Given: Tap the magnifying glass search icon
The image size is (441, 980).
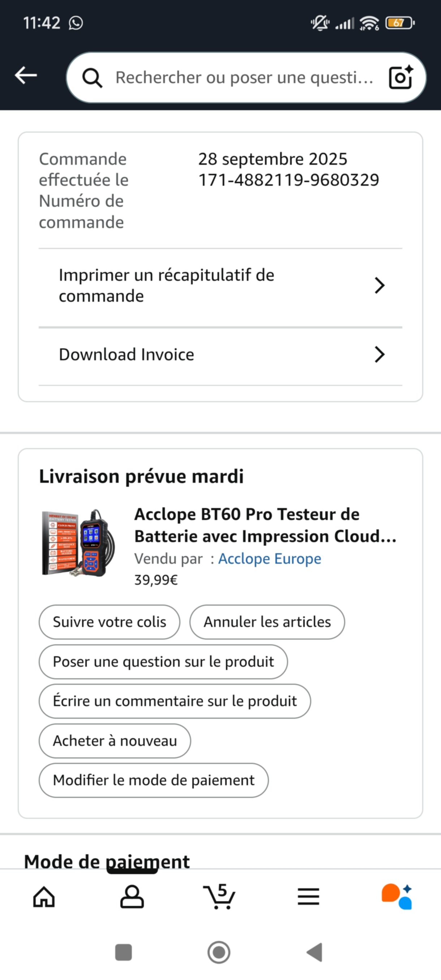Looking at the screenshot, I should 92,78.
